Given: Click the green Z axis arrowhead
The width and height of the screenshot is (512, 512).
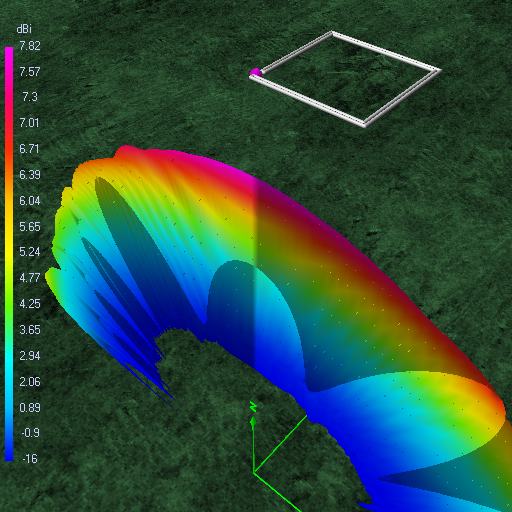Looking at the screenshot, I should point(253,422).
